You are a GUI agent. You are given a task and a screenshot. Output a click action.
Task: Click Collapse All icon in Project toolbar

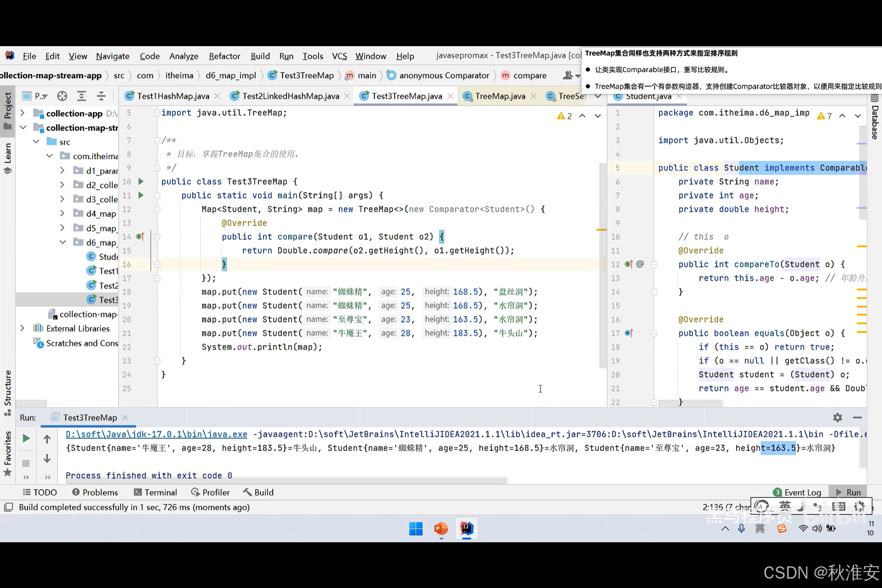101,96
